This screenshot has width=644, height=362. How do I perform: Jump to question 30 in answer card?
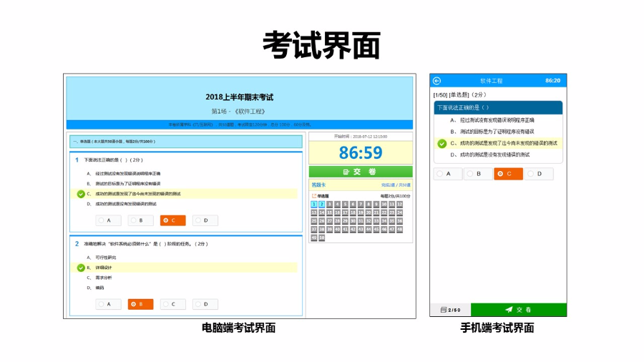coord(353,221)
